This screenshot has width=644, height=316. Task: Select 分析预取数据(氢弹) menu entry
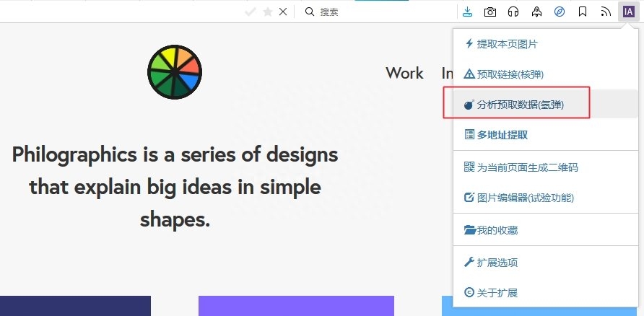pos(545,105)
